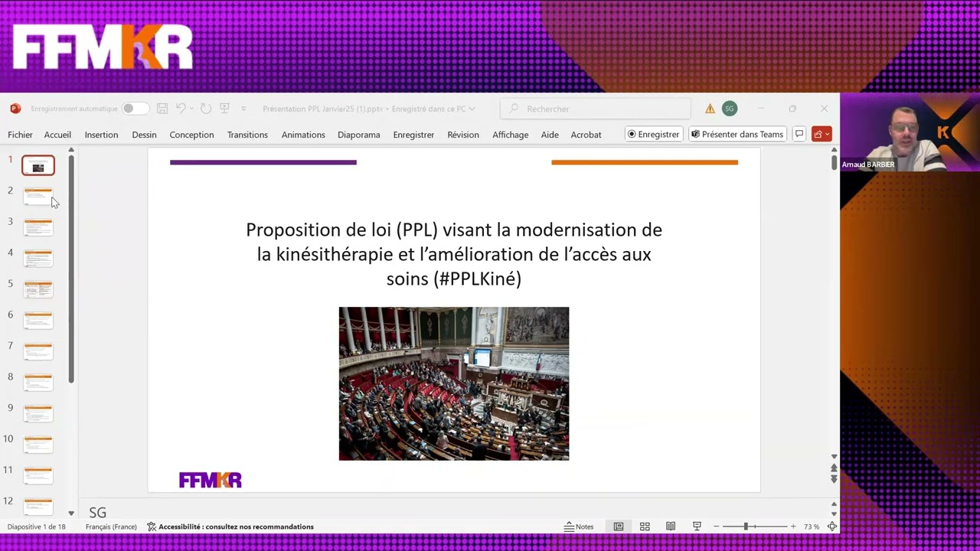Open Reading view from status bar
Screen dimensions: 980x551
coord(671,527)
